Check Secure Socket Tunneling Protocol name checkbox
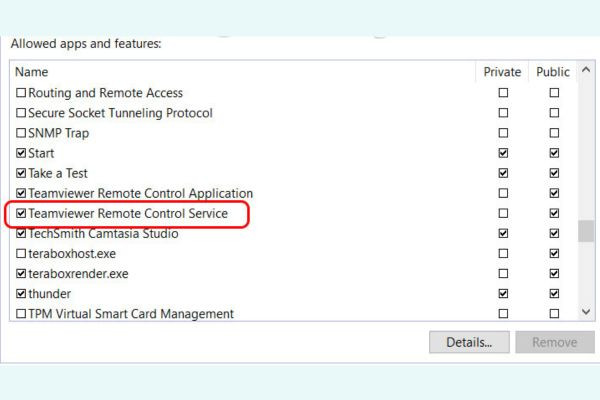This screenshot has width=600, height=400. click(x=21, y=113)
